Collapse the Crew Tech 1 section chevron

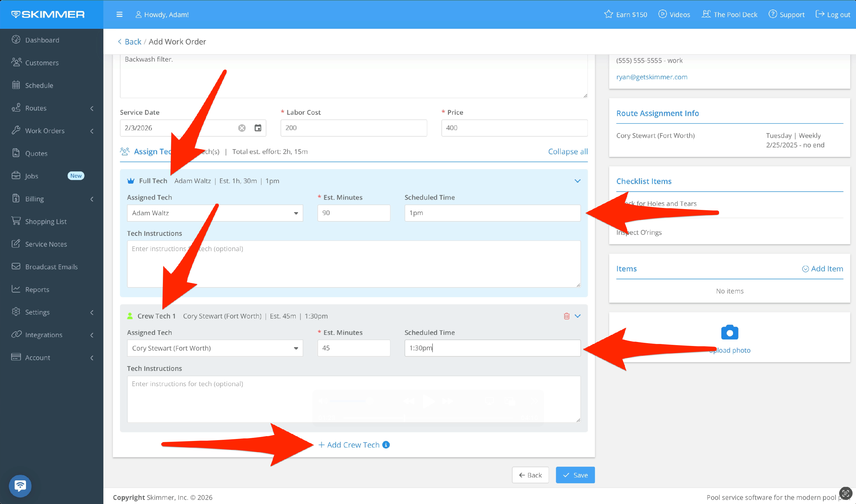[578, 316]
